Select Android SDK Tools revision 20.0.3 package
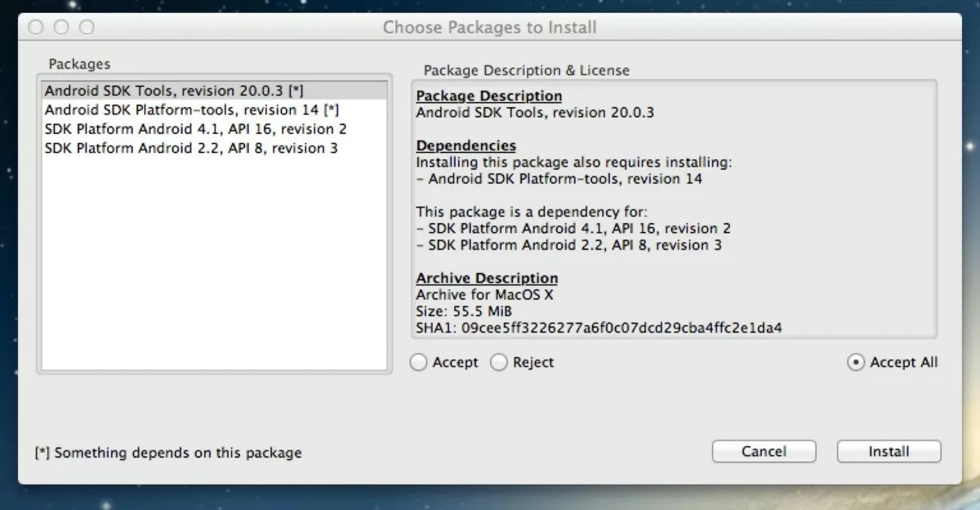980x510 pixels. coord(215,90)
